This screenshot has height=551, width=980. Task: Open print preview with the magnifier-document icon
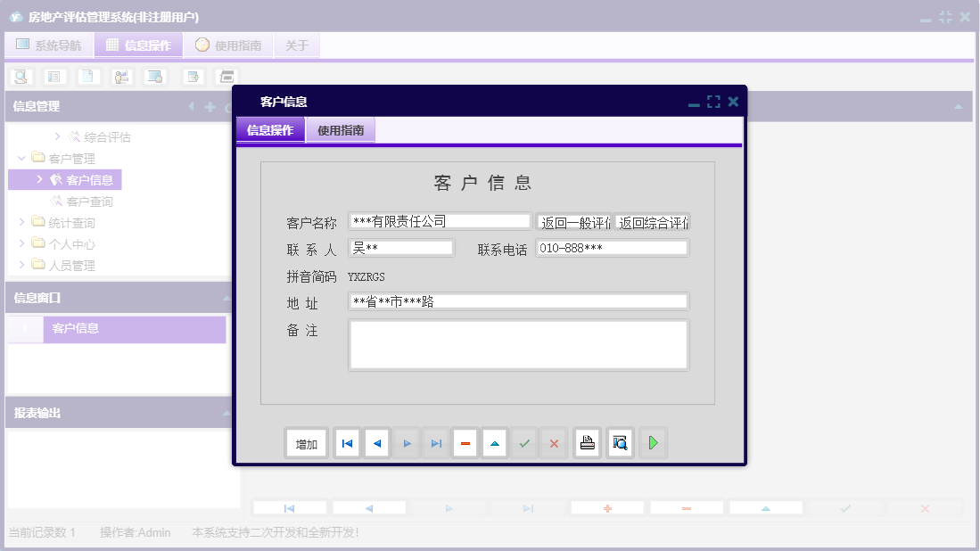click(620, 442)
